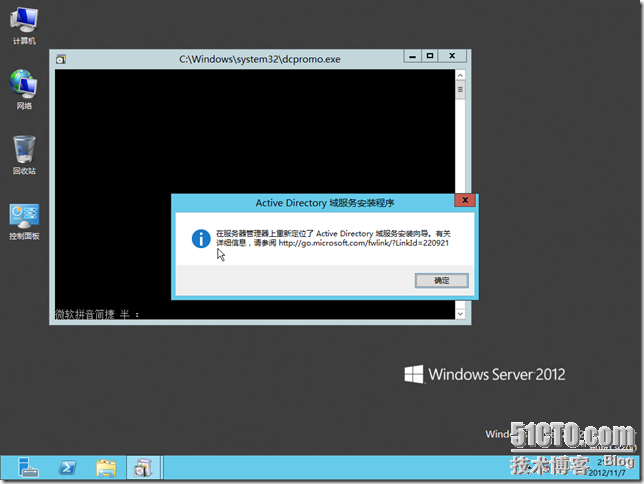Viewport: 644px width, 484px height.
Task: Open File Explorer from the taskbar
Action: click(106, 468)
